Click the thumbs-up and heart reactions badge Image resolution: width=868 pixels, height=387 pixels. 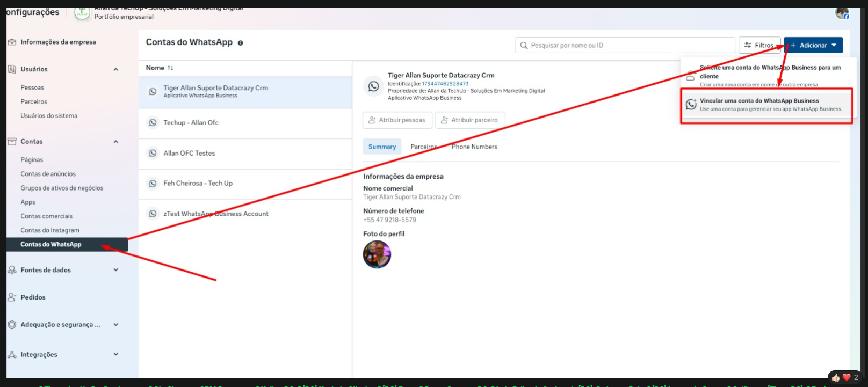coord(845,377)
